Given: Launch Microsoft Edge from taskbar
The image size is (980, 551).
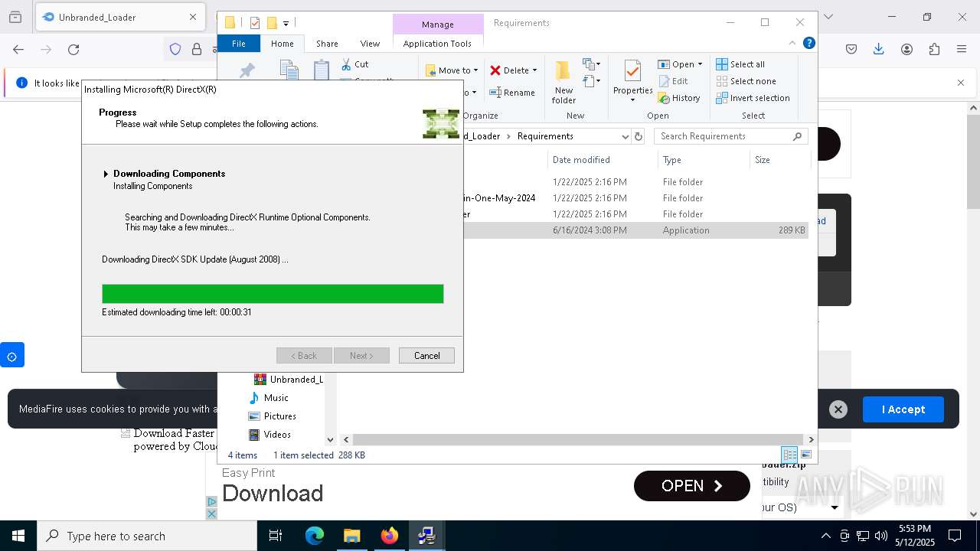Looking at the screenshot, I should tap(315, 536).
